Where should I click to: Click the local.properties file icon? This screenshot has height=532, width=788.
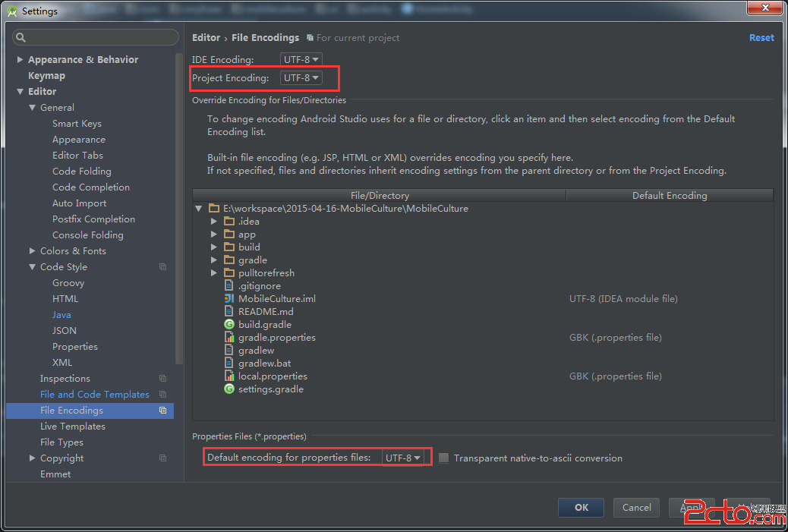point(229,376)
